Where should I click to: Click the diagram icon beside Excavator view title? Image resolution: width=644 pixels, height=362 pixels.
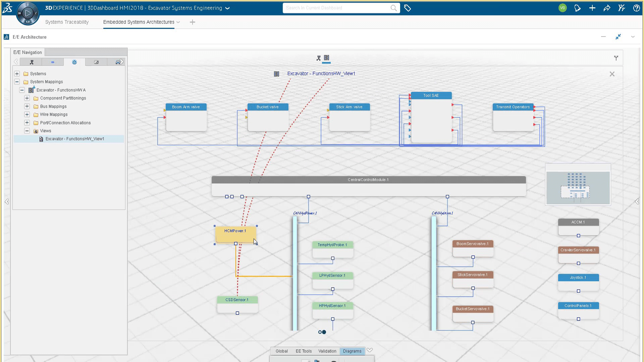[x=276, y=74]
